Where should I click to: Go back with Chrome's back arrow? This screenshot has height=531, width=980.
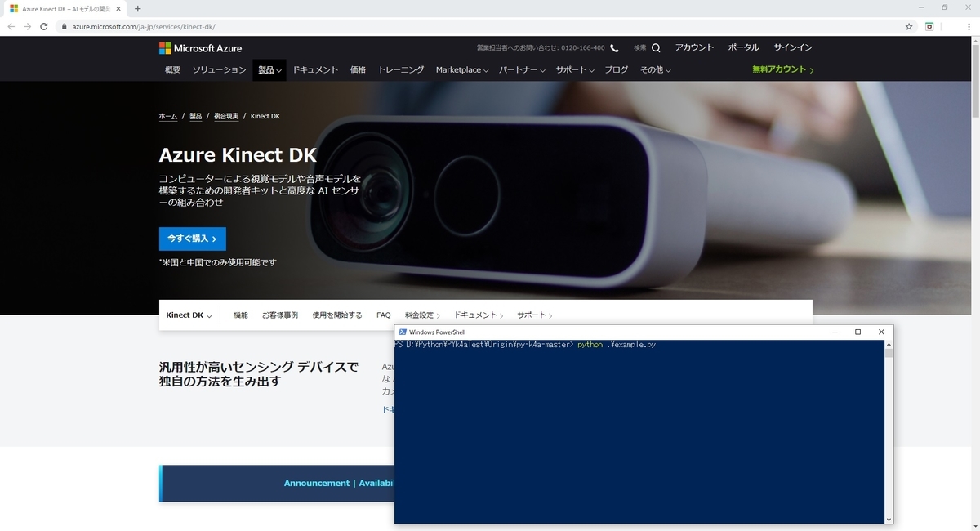tap(11, 26)
